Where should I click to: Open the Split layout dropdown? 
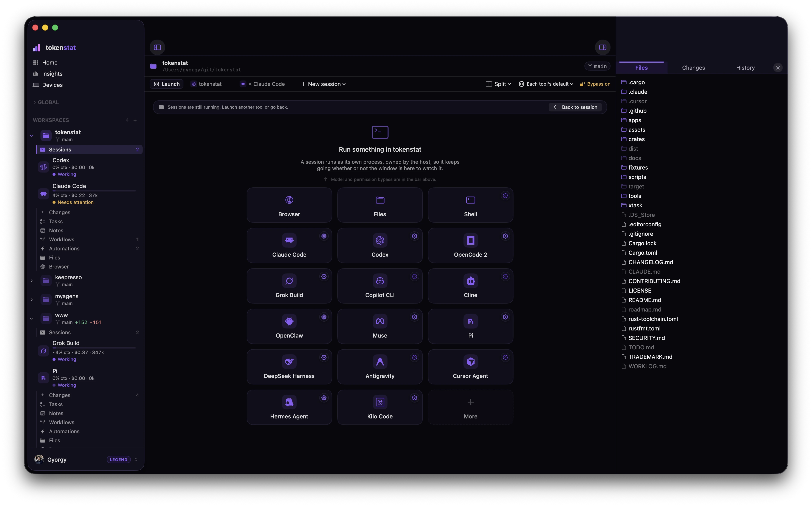click(498, 84)
